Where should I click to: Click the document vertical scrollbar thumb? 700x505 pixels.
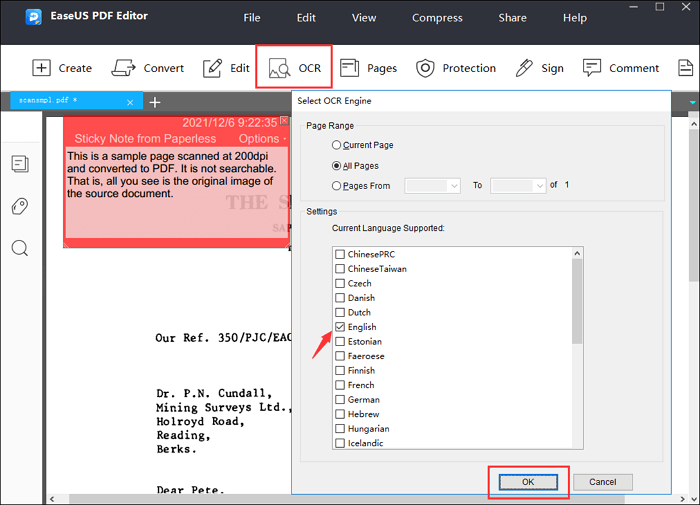[x=693, y=205]
